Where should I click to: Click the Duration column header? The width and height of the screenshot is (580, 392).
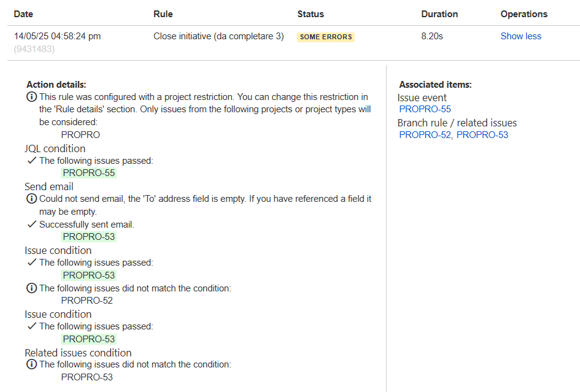(x=439, y=13)
